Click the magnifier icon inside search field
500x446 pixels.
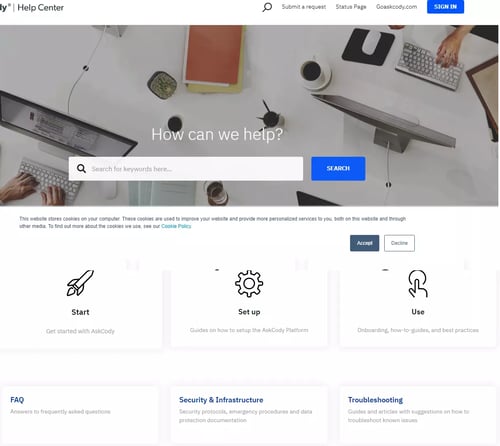click(x=81, y=168)
